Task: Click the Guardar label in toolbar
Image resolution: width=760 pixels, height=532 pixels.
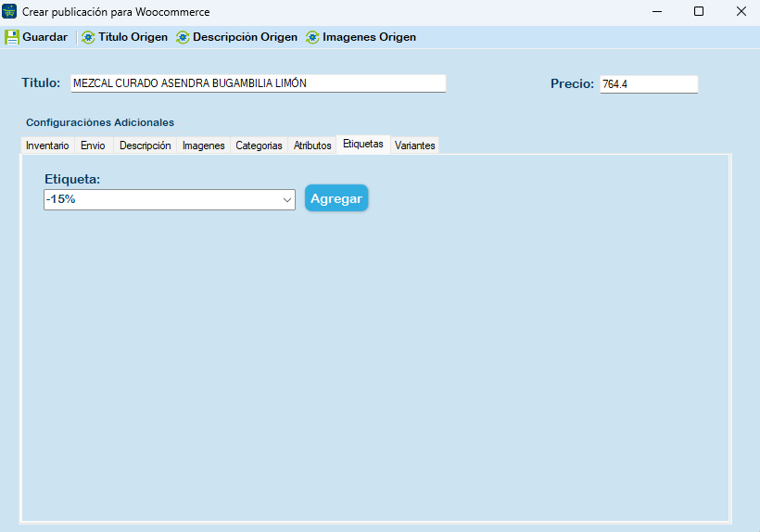Action: [x=44, y=37]
